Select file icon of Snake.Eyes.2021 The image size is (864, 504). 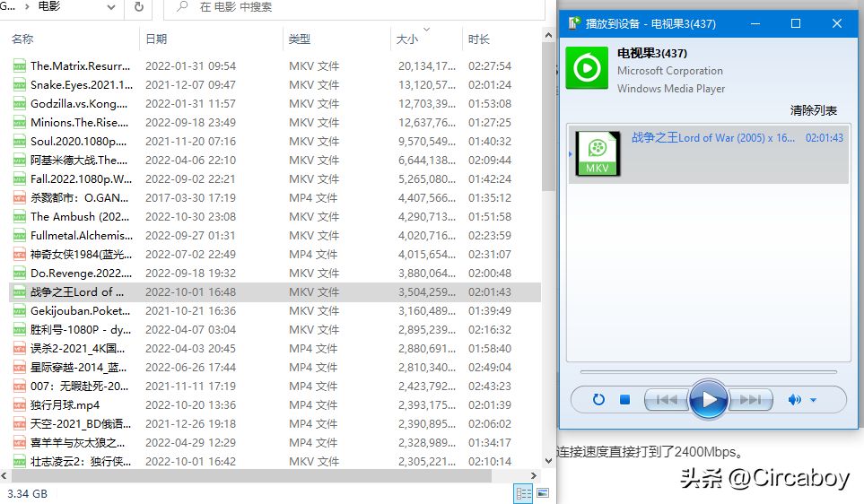[19, 85]
